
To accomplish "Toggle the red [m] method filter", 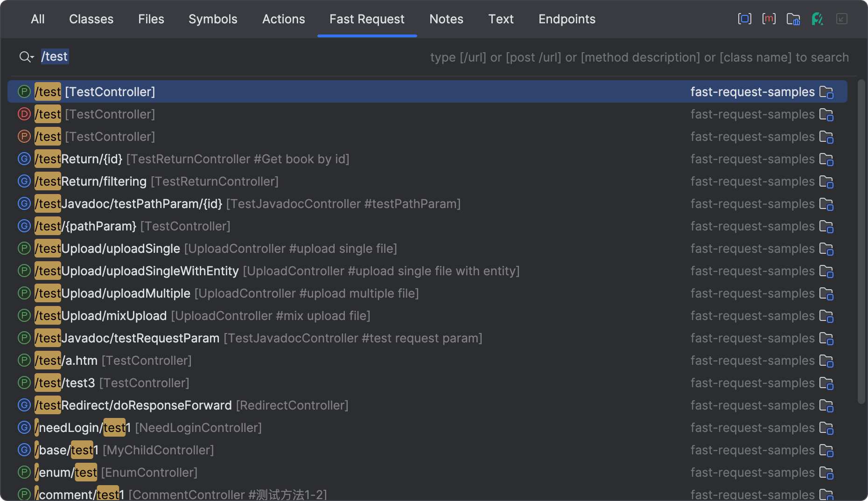I will pyautogui.click(x=769, y=19).
